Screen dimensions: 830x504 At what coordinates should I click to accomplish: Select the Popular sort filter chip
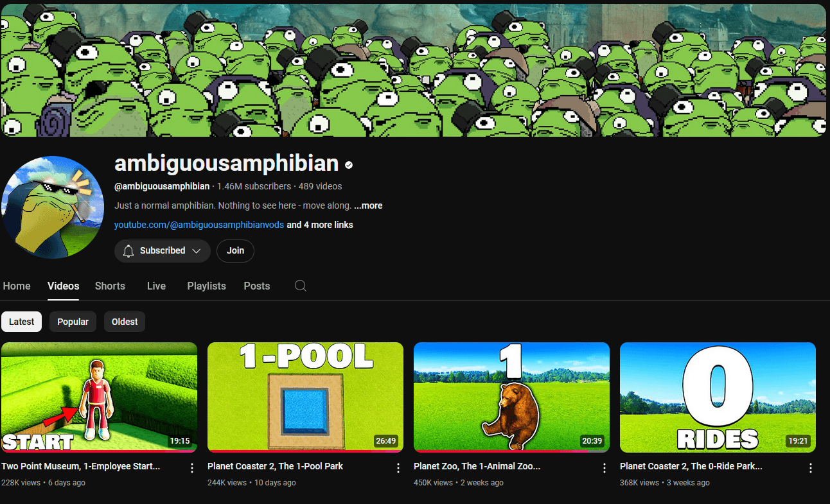(73, 322)
